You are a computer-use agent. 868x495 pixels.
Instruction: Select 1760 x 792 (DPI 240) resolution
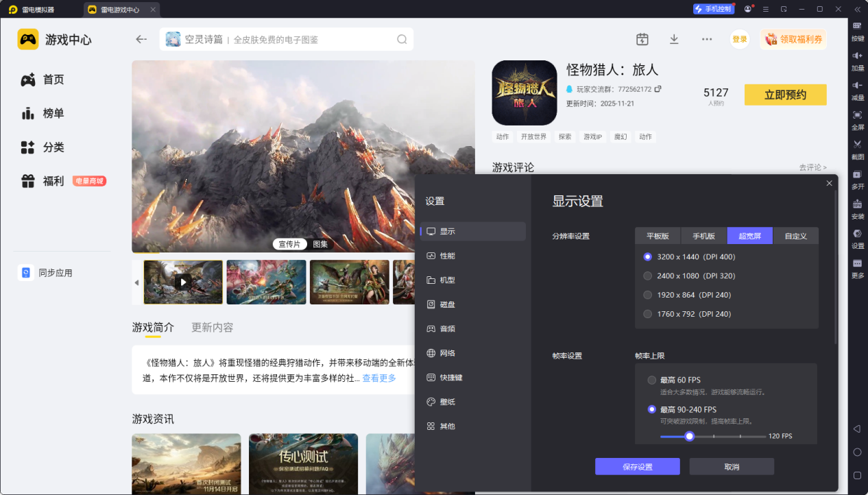647,314
